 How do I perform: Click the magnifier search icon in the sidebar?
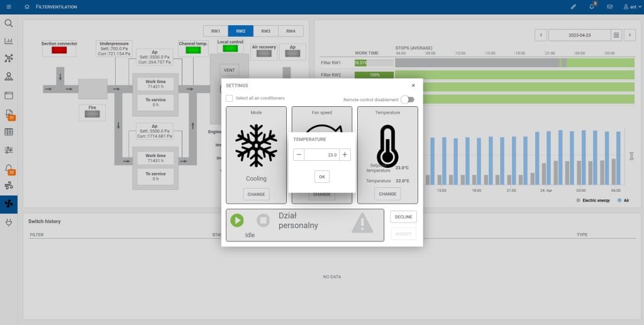[x=9, y=23]
